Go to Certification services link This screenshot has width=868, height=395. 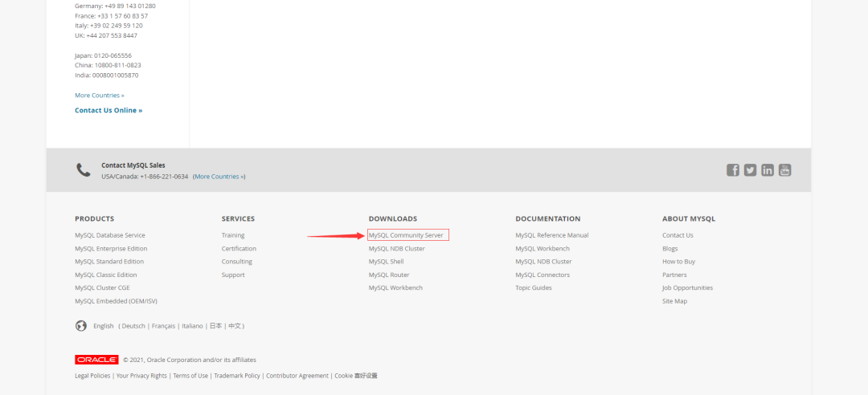click(x=239, y=248)
